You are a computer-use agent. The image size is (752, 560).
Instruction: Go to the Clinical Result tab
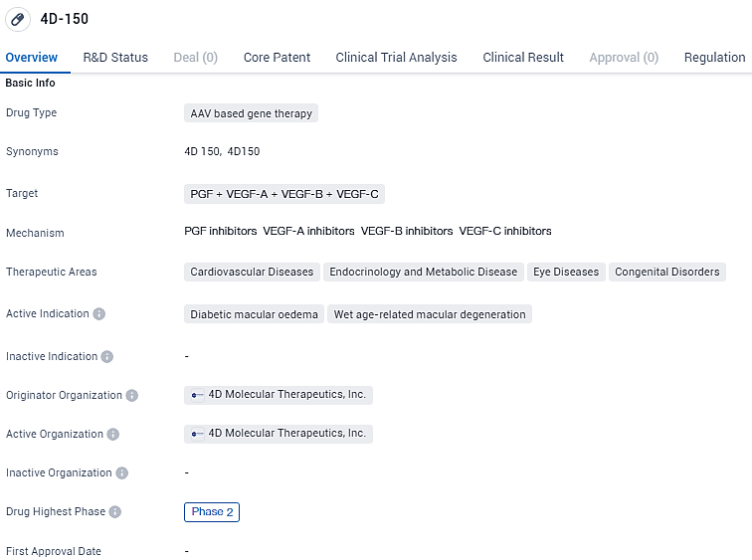click(x=523, y=58)
